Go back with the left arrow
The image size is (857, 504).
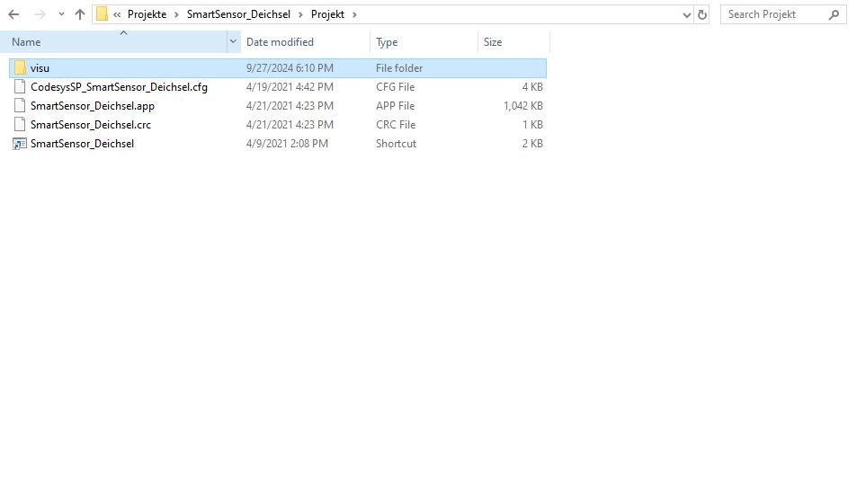point(13,14)
